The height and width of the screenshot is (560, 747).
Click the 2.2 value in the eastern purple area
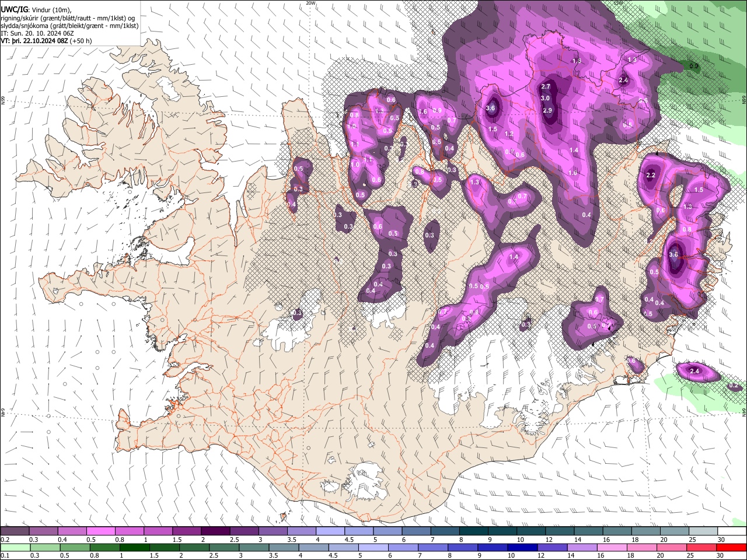coord(651,175)
